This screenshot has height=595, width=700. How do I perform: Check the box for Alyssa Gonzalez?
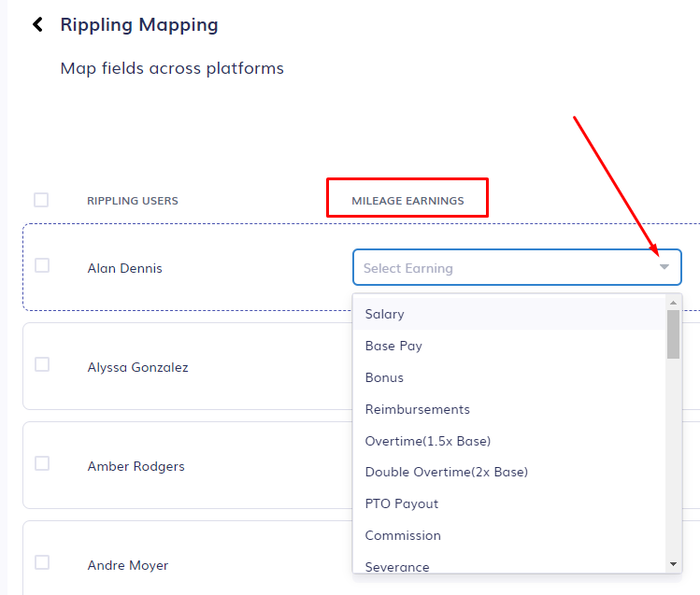tap(42, 364)
